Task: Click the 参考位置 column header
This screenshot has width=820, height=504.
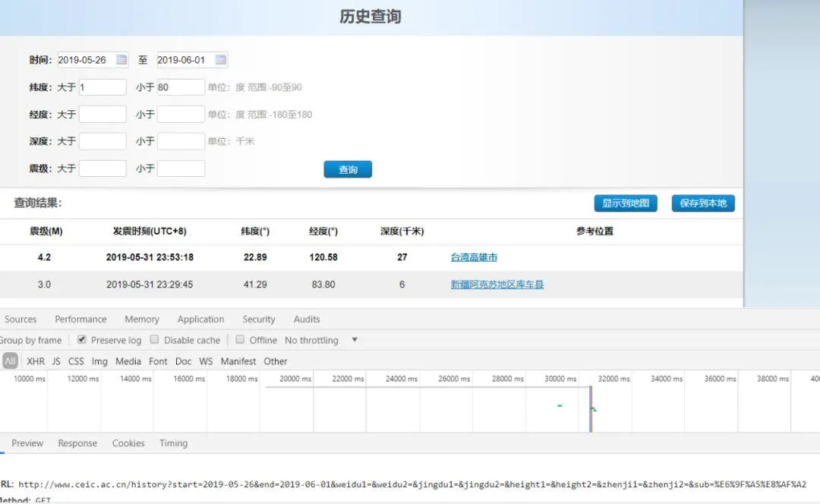Action: pos(594,231)
